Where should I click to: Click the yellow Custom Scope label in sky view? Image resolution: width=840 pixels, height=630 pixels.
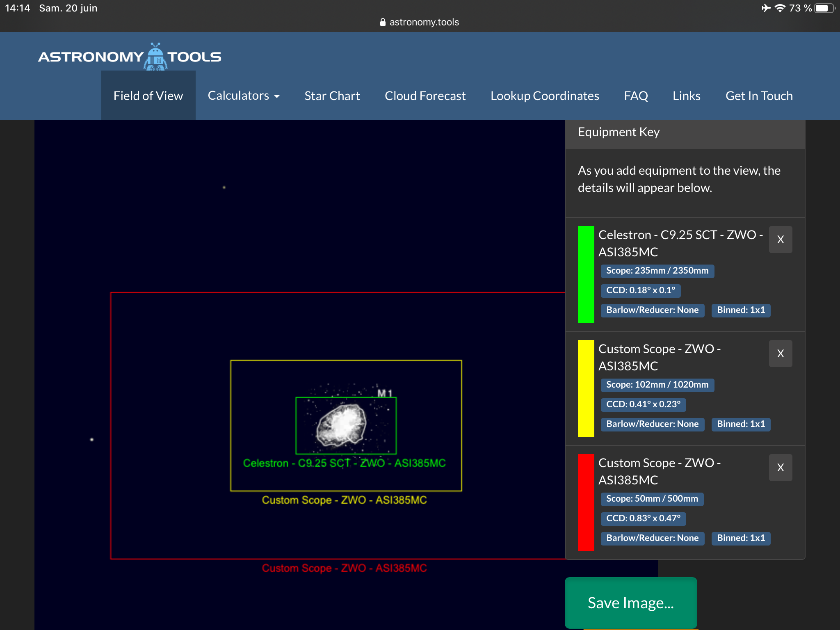pyautogui.click(x=344, y=500)
